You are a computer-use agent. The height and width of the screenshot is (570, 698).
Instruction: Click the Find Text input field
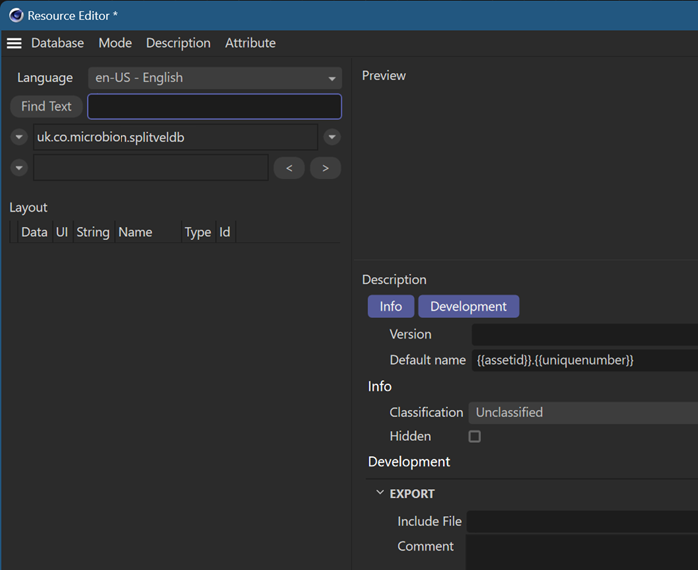tap(214, 106)
